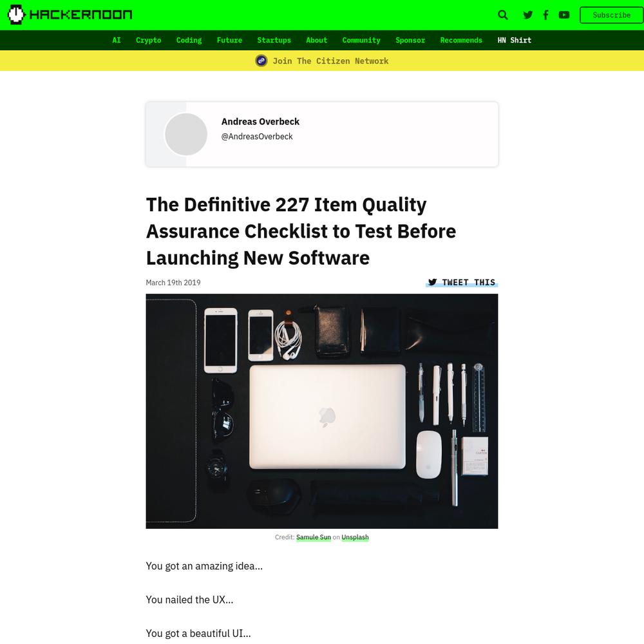Screen dimensions: 644x644
Task: Open the Facebook icon in header
Action: [x=545, y=15]
